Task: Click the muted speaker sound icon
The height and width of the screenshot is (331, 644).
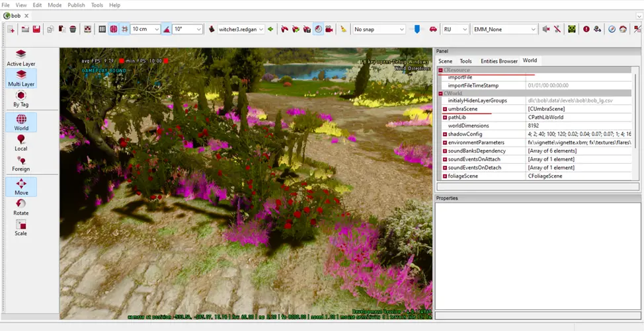Action: coord(545,29)
